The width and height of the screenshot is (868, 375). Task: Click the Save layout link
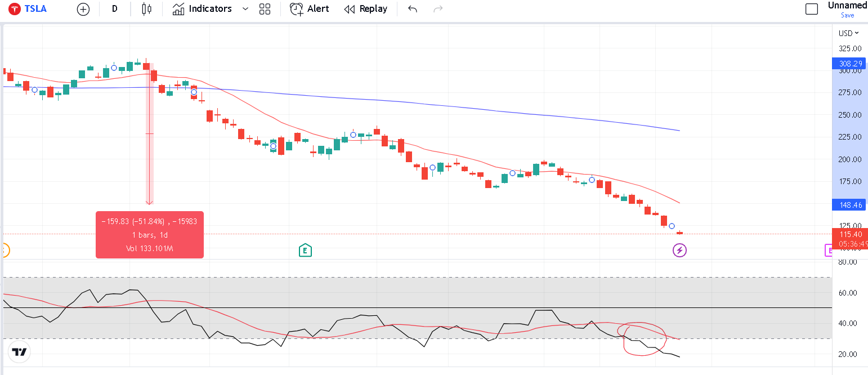[847, 15]
